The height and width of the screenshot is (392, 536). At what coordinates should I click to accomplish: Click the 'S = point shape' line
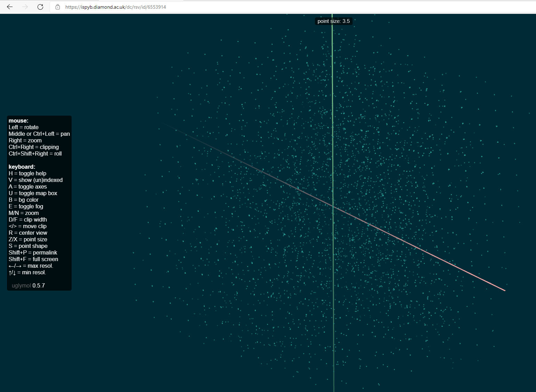(x=28, y=246)
